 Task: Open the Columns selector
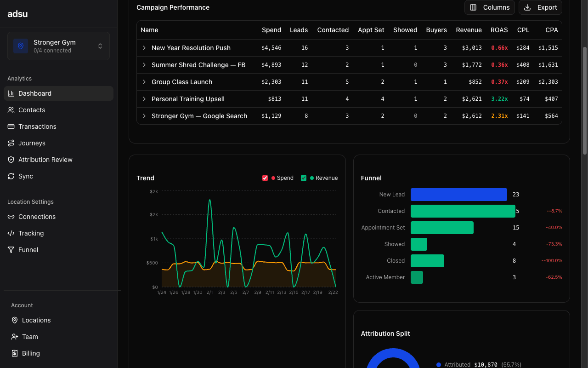click(490, 7)
